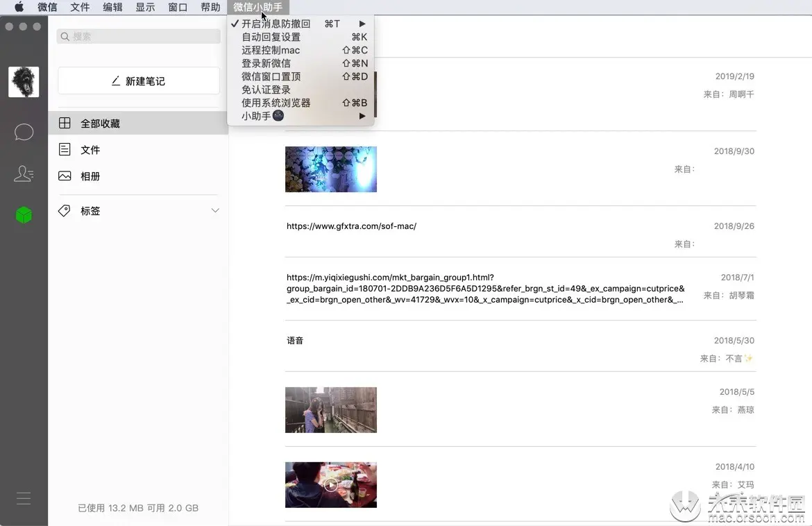Open the 开启消息防撤回 submenu arrow

pyautogui.click(x=362, y=23)
